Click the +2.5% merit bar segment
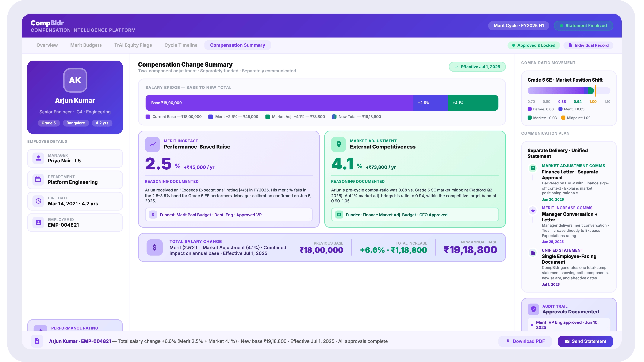The height and width of the screenshot is (362, 644). [x=431, y=103]
